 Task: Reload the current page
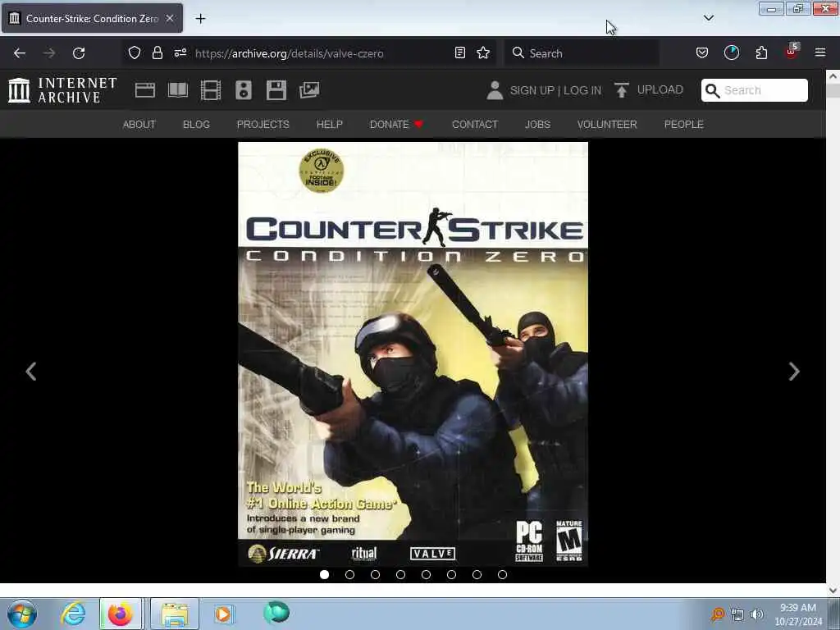click(79, 53)
